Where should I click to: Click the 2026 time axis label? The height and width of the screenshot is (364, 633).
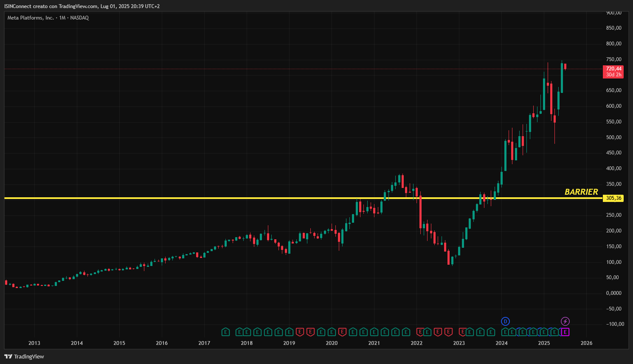click(x=586, y=343)
